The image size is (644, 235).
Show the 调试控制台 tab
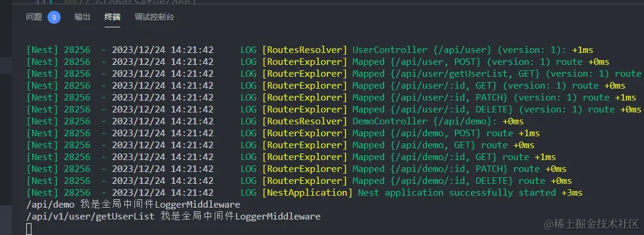(154, 17)
